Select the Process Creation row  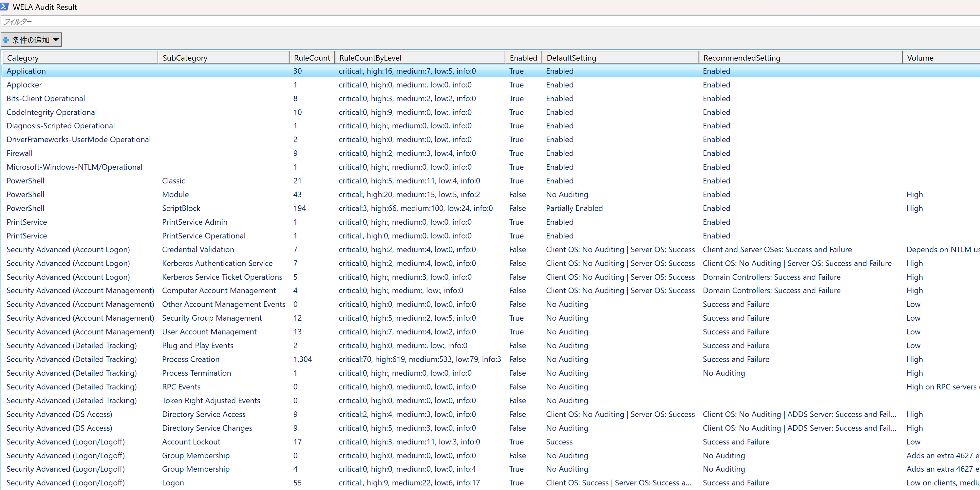click(191, 359)
